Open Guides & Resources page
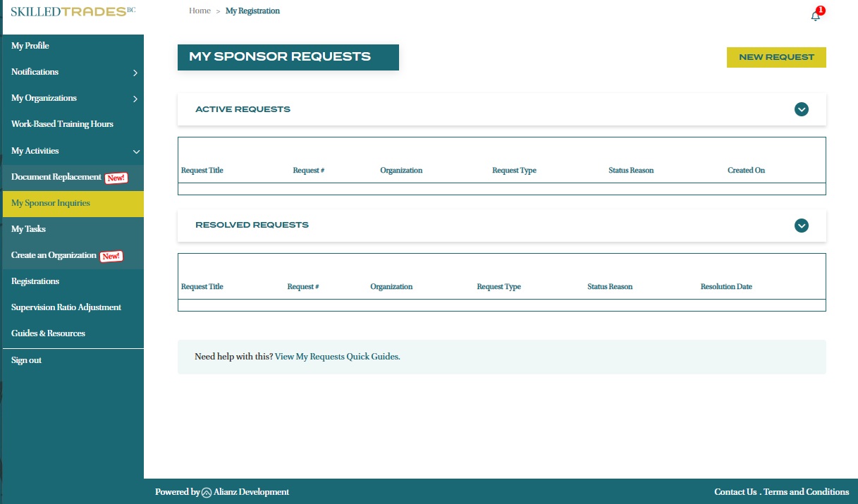Image resolution: width=858 pixels, height=504 pixels. (48, 333)
